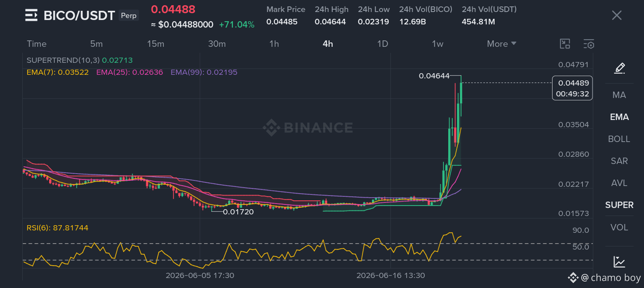Toggle the SAR indicator
Image resolution: width=644 pixels, height=288 pixels.
[619, 161]
